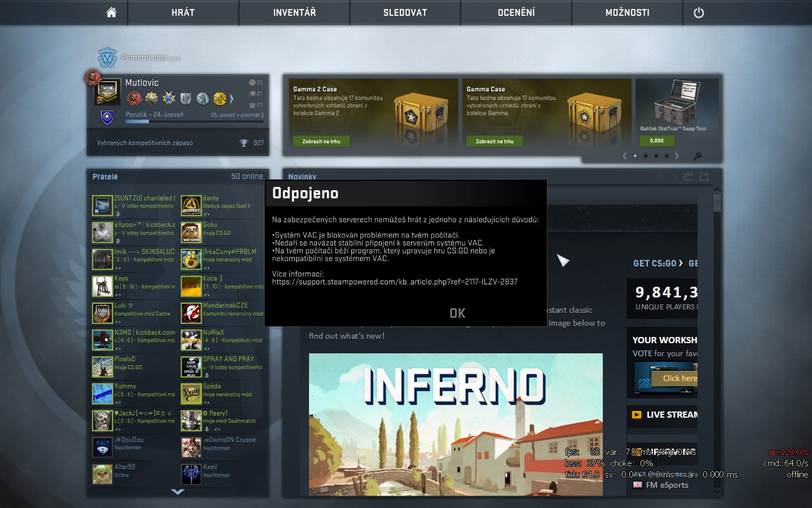The width and height of the screenshot is (812, 508).
Task: Select the first store page dot
Action: click(x=635, y=156)
